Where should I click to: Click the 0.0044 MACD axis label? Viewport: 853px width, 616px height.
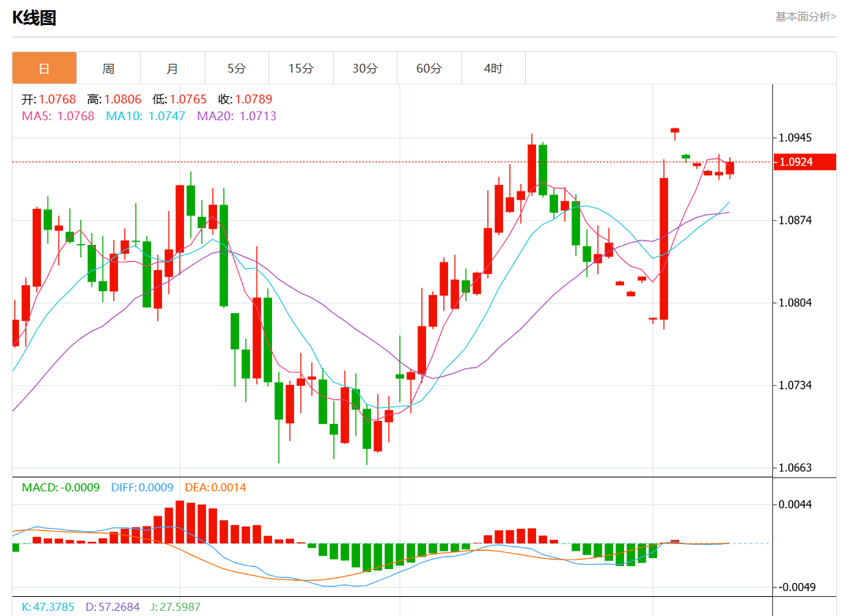click(x=795, y=505)
